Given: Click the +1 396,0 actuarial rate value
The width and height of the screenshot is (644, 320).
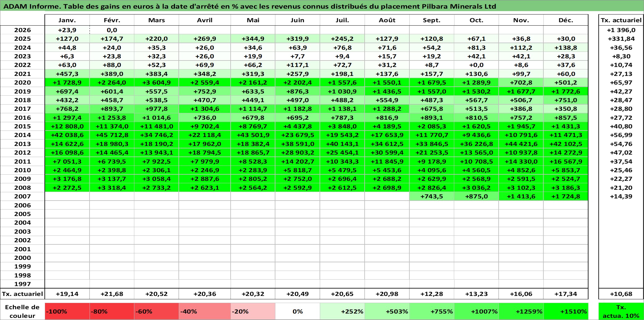Looking at the screenshot, I should [x=621, y=30].
